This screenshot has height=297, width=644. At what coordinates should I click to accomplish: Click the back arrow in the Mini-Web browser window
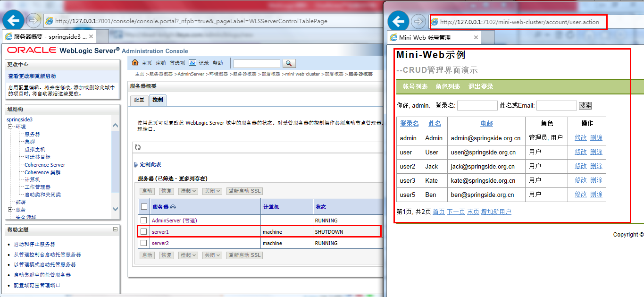pos(399,22)
